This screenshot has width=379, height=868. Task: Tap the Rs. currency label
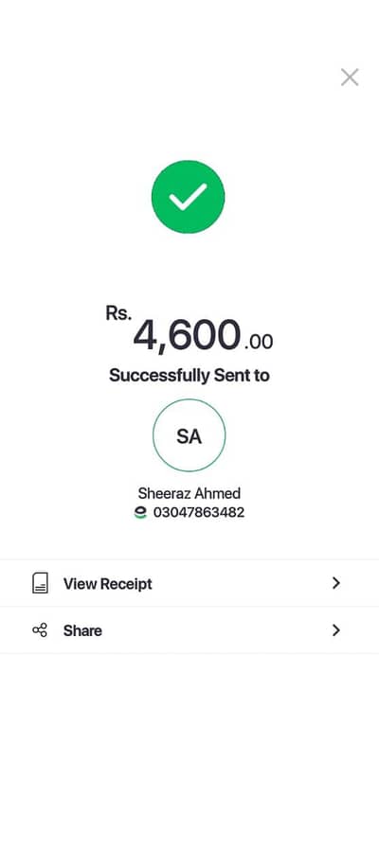tap(118, 313)
